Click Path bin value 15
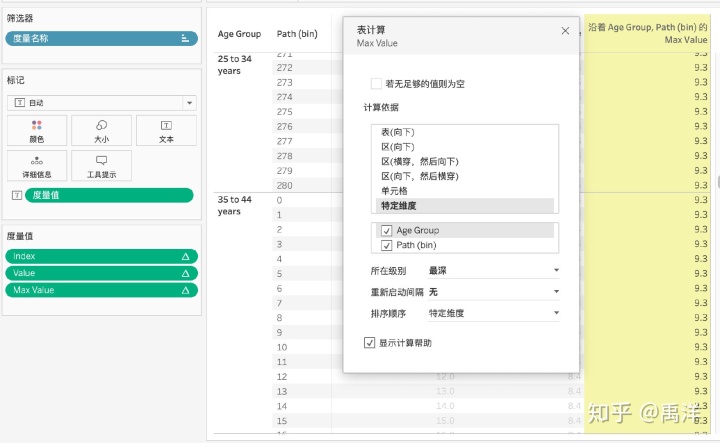The image size is (720, 443). pos(282,421)
